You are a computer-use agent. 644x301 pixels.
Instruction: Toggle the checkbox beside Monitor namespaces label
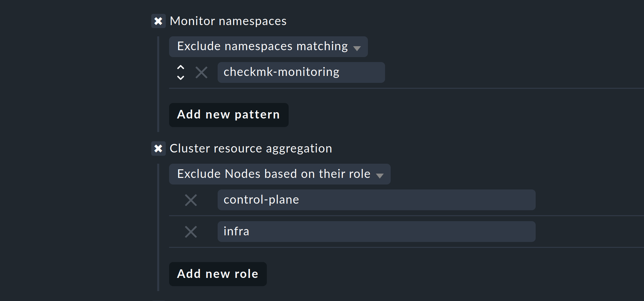click(159, 21)
